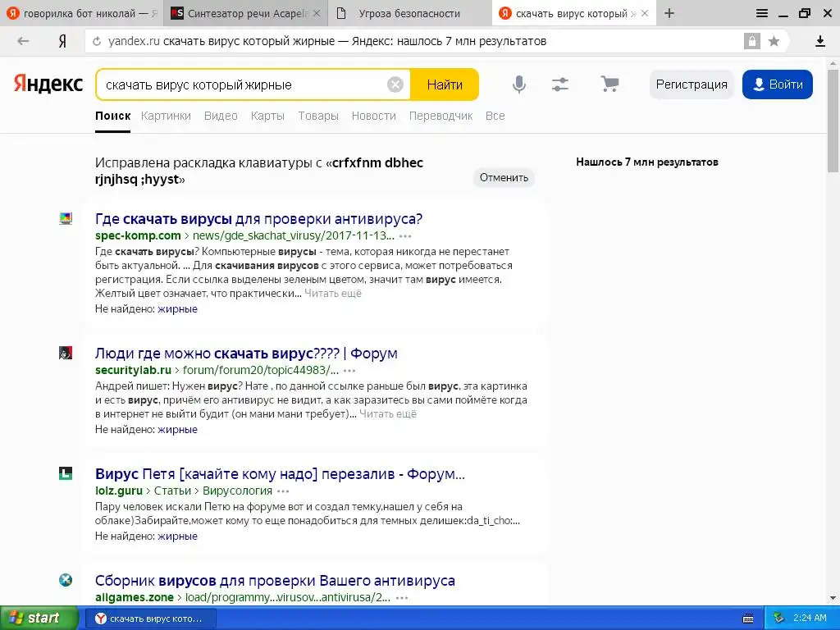Open a new tab with the plus button
840x630 pixels.
[669, 13]
